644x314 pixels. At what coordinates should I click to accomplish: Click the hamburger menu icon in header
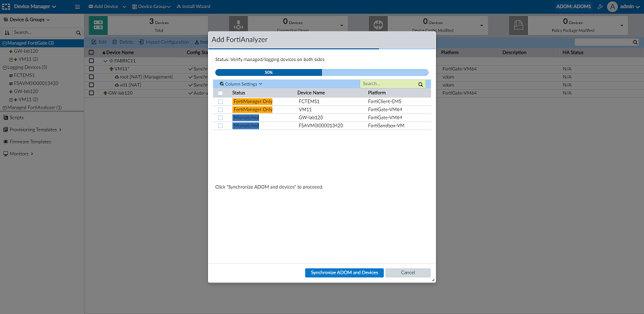(78, 6)
